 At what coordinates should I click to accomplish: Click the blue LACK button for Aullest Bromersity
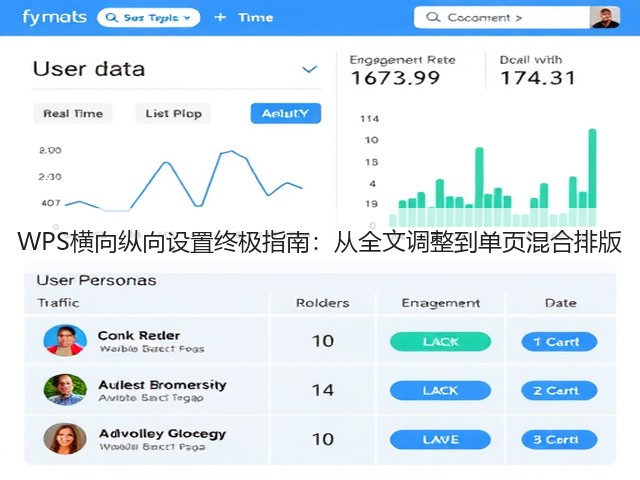click(440, 391)
